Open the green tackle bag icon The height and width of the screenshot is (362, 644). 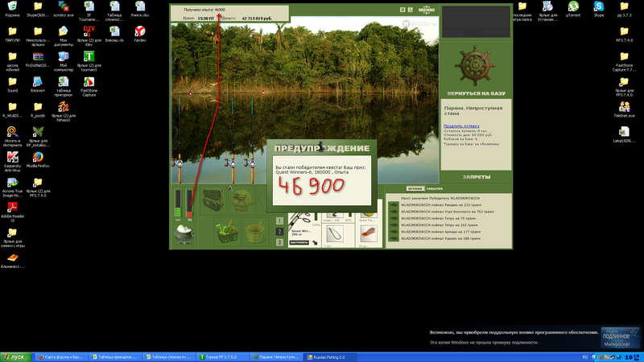coord(242,200)
